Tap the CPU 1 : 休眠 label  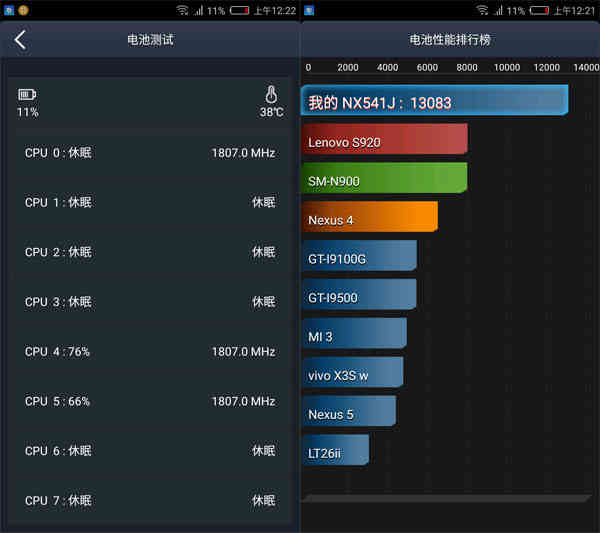pos(58,202)
